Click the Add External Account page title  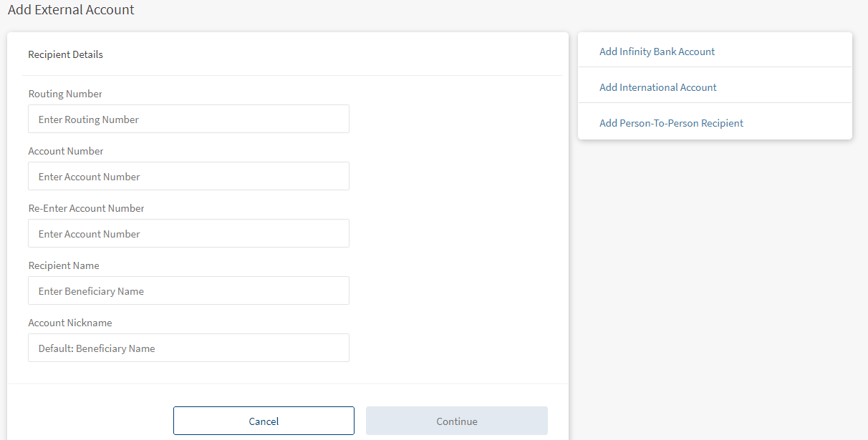pyautogui.click(x=71, y=10)
